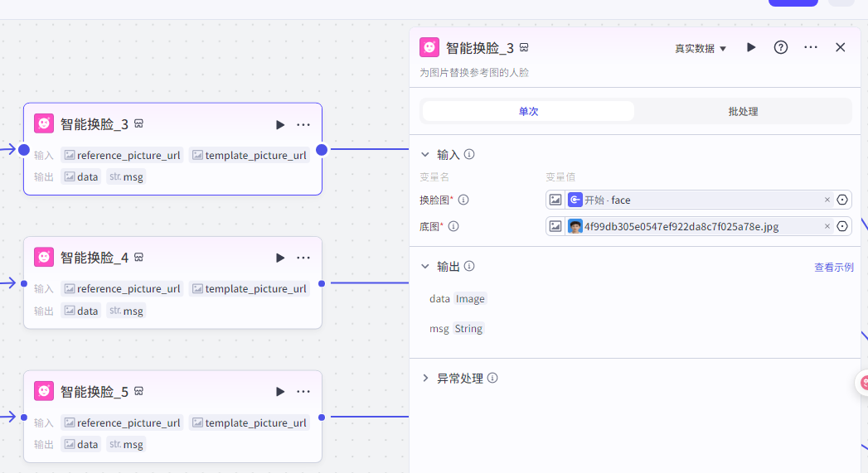The image size is (868, 473).
Task: Open the panel's three-dot more menu
Action: pos(811,47)
